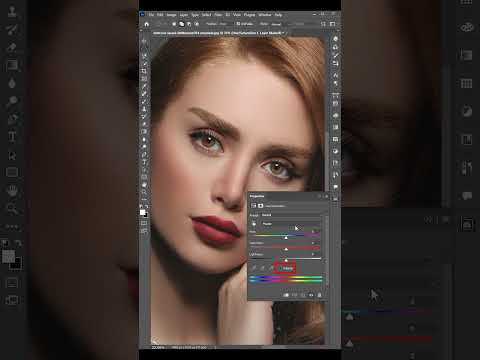Delete the adjustment layer via trash icon
Viewport: 480px width, 360px height.
319,295
